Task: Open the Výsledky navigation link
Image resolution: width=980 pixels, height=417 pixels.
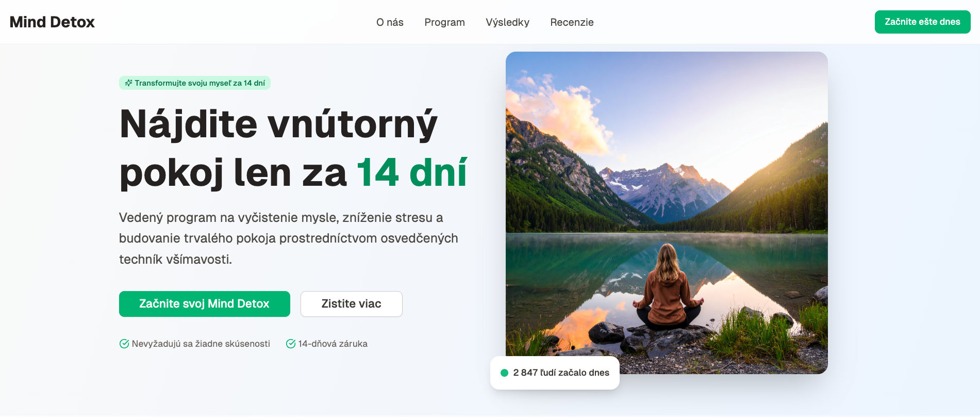Action: coord(507,22)
